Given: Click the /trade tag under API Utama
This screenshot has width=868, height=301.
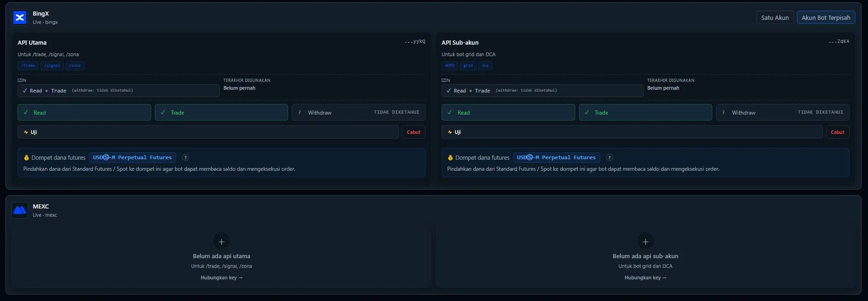Looking at the screenshot, I should click(x=28, y=66).
